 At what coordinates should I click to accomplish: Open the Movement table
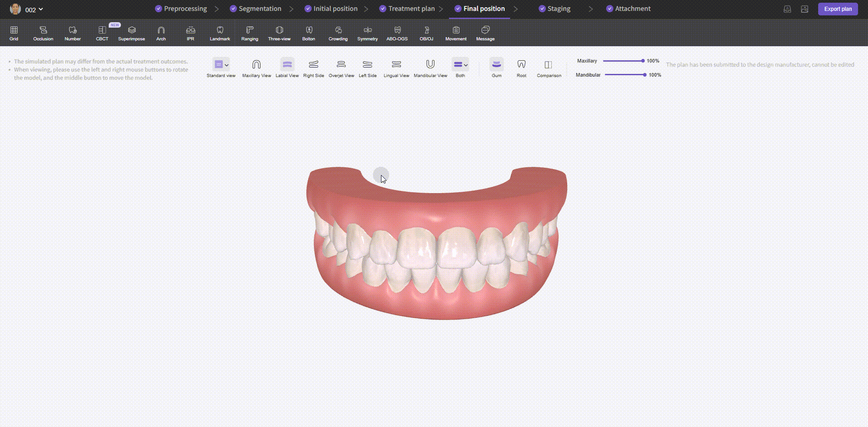tap(456, 33)
